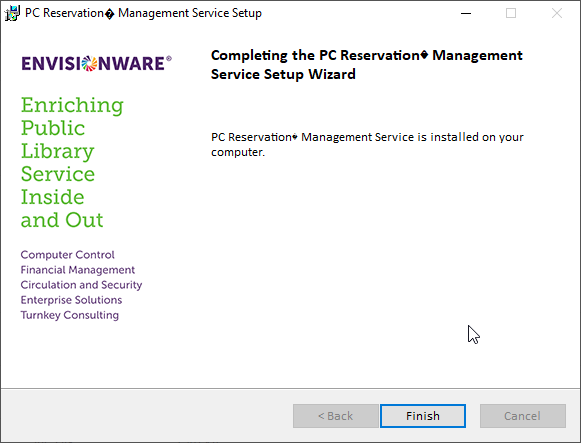This screenshot has height=443, width=581.
Task: Click the grayed-out Cancel button
Action: 522,416
